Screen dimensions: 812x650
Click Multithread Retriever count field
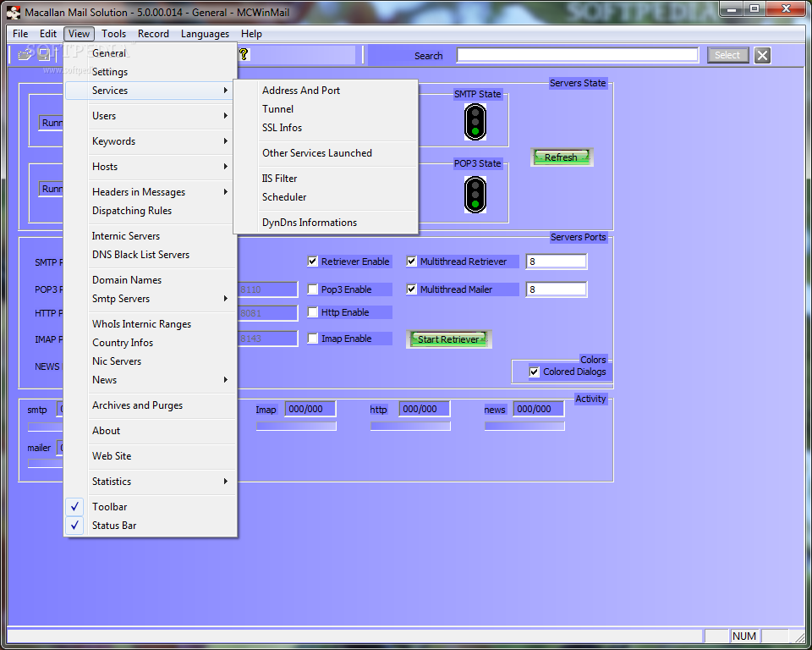click(557, 262)
